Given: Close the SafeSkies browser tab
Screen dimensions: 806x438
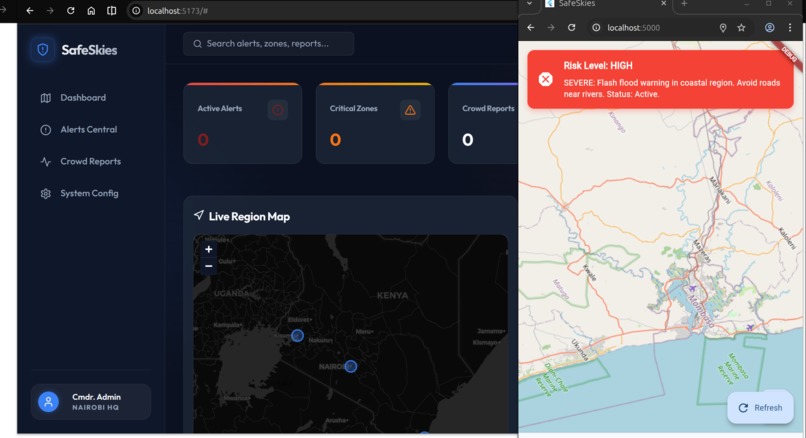Looking at the screenshot, I should tap(664, 4).
